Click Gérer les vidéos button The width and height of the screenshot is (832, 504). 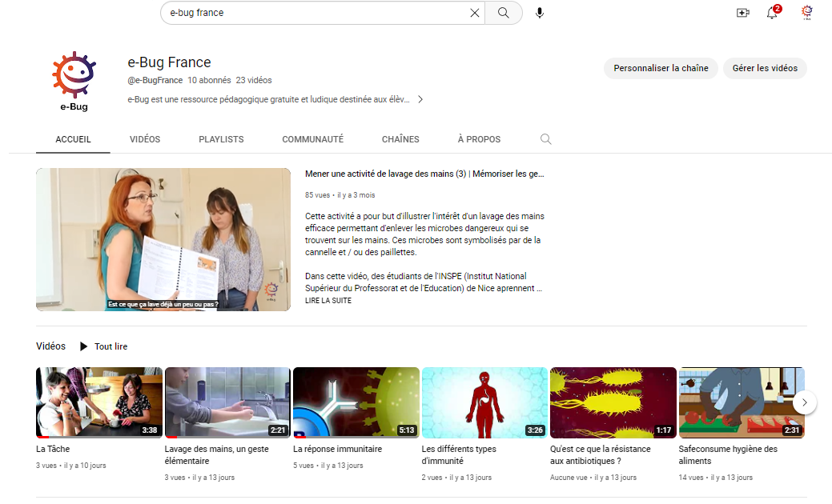[765, 68]
